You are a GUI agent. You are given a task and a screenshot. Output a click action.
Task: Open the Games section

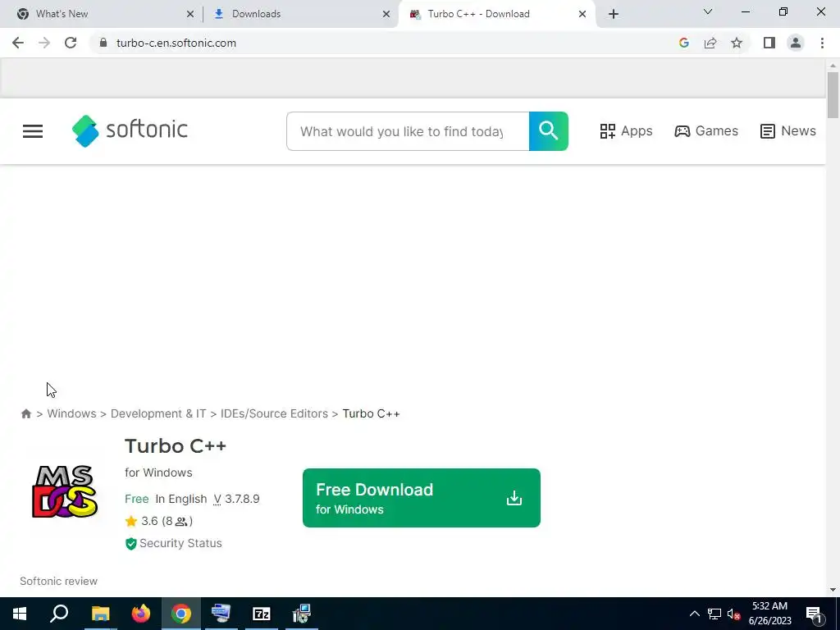(706, 131)
